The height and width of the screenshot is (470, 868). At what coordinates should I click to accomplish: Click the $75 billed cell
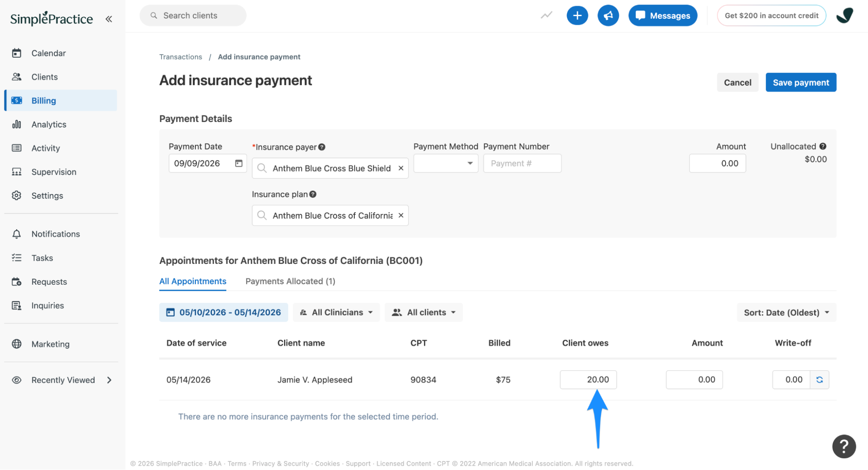(x=503, y=380)
